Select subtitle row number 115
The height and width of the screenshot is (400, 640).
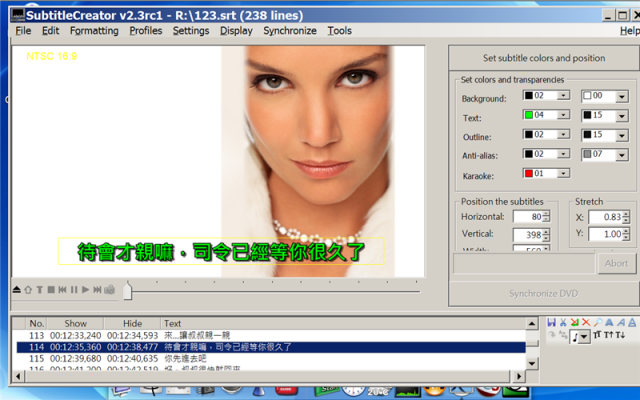point(271,359)
